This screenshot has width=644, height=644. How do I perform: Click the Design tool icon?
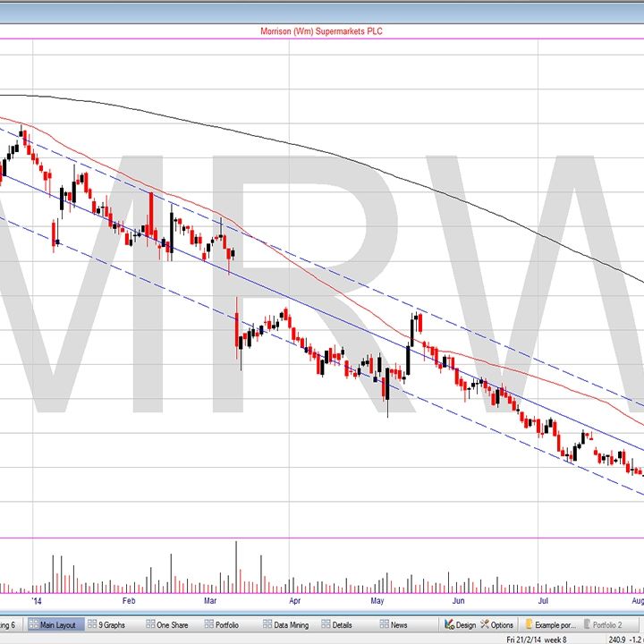[x=449, y=624]
